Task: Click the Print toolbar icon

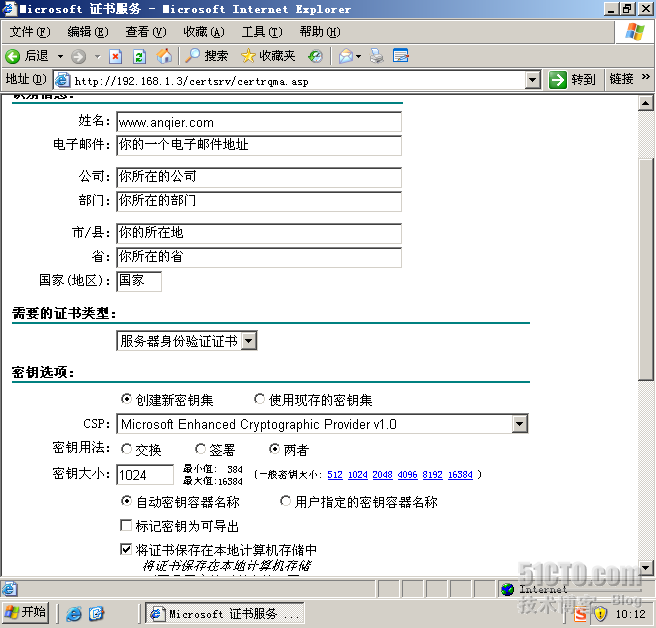Action: 377,56
